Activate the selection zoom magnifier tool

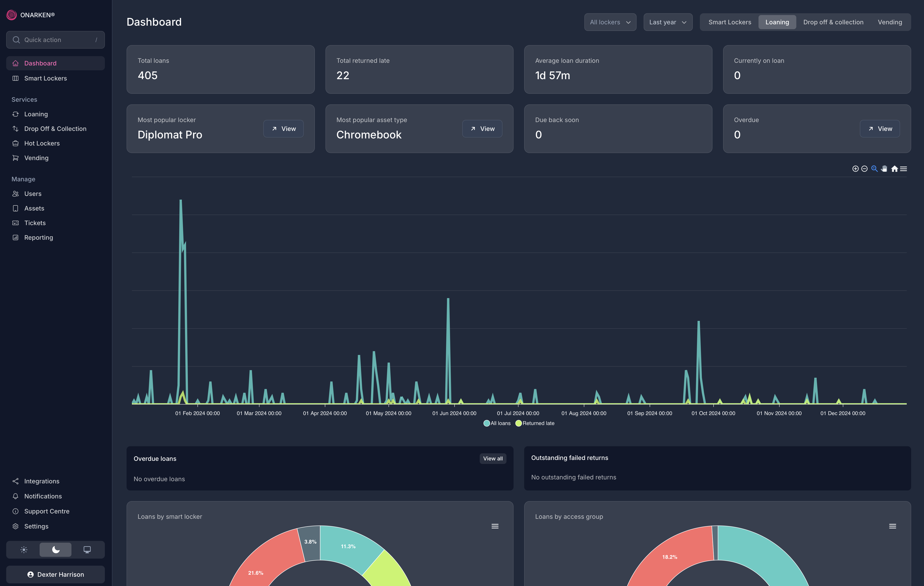(x=874, y=169)
